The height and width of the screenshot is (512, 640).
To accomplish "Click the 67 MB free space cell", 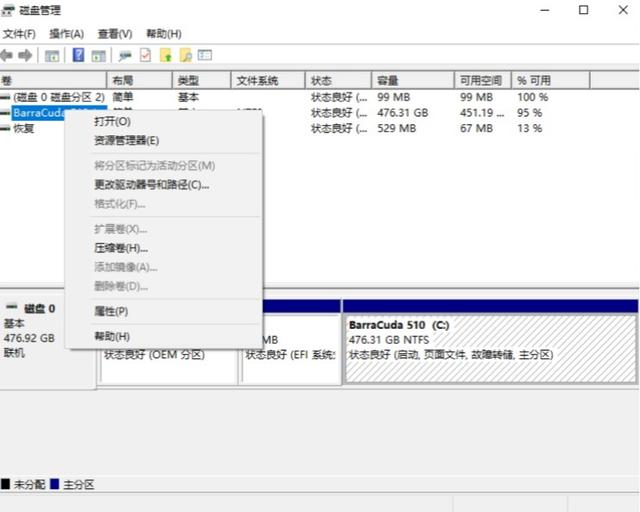I will (476, 128).
